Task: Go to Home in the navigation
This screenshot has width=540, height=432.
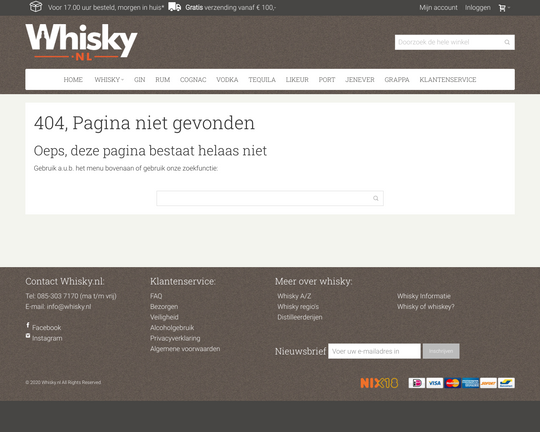Action: pyautogui.click(x=73, y=80)
